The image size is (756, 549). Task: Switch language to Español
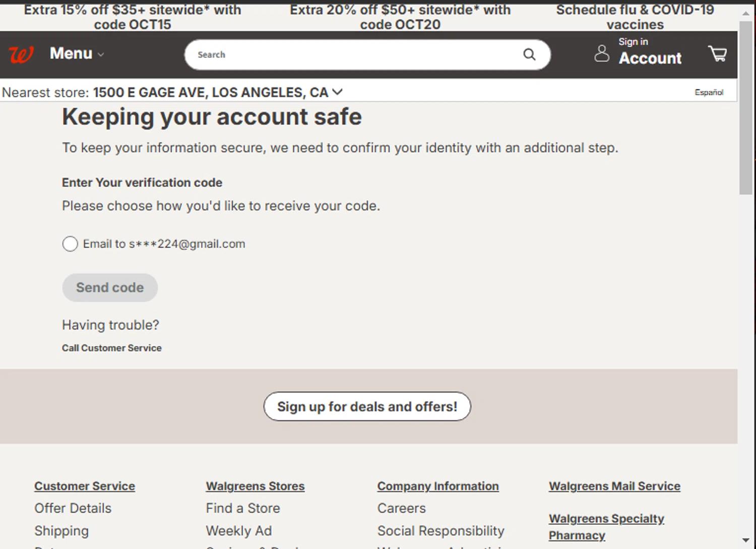click(709, 92)
